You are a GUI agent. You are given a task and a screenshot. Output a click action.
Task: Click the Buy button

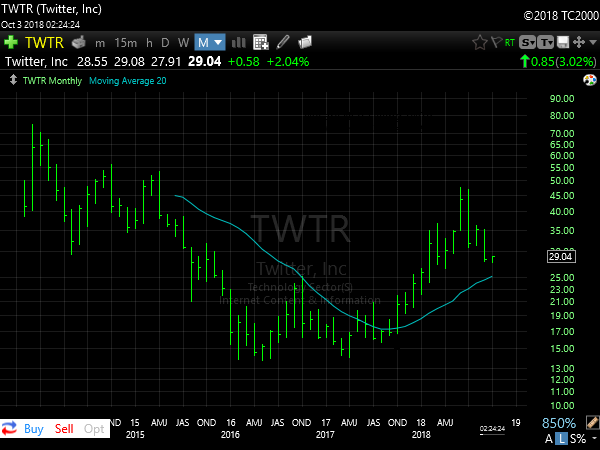34,429
